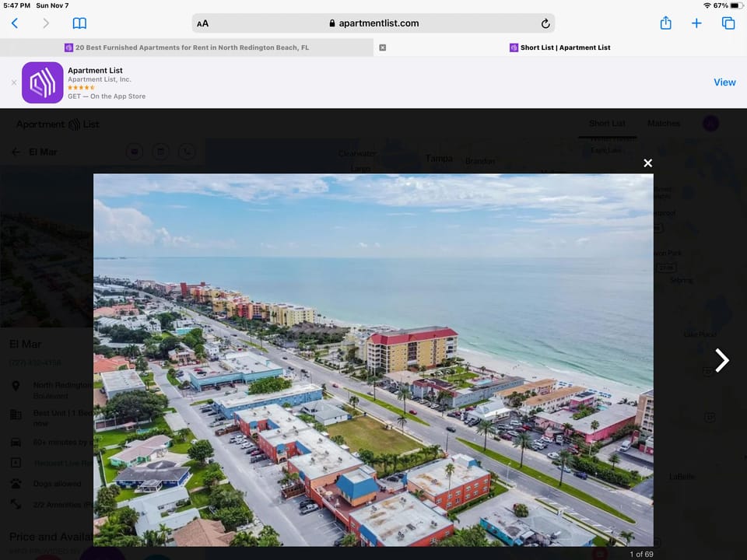Close the Short List Safari tab
Image resolution: width=747 pixels, height=560 pixels.
tap(382, 47)
